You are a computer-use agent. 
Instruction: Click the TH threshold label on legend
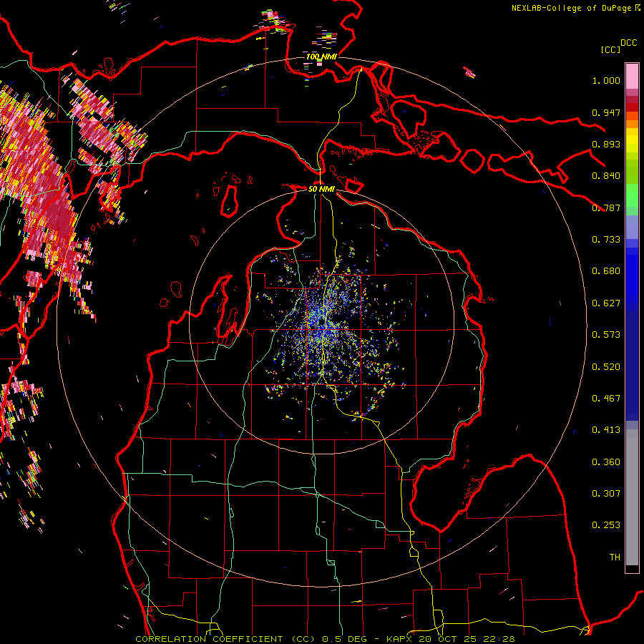click(x=615, y=557)
